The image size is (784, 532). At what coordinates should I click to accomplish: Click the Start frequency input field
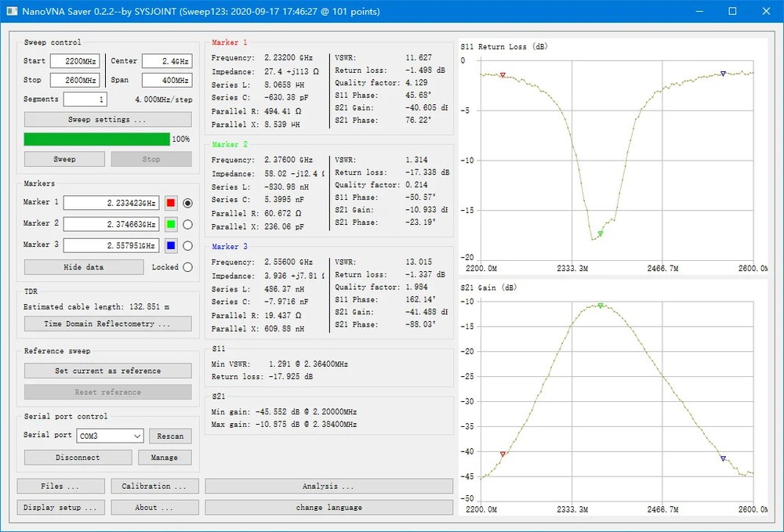point(73,61)
